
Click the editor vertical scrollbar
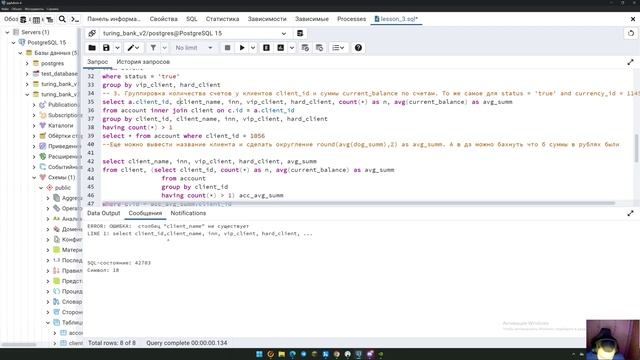point(636,148)
